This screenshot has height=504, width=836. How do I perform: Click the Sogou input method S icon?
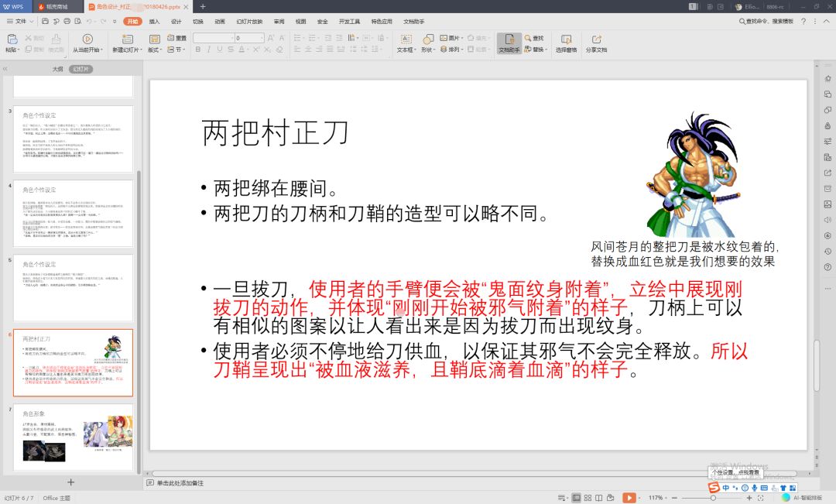tap(714, 488)
